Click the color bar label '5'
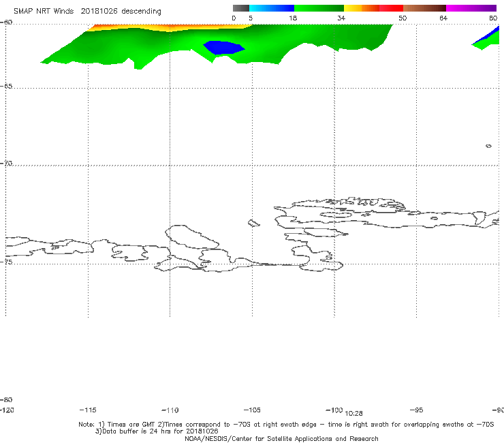Viewport: 504px width, 443px height. (251, 18)
